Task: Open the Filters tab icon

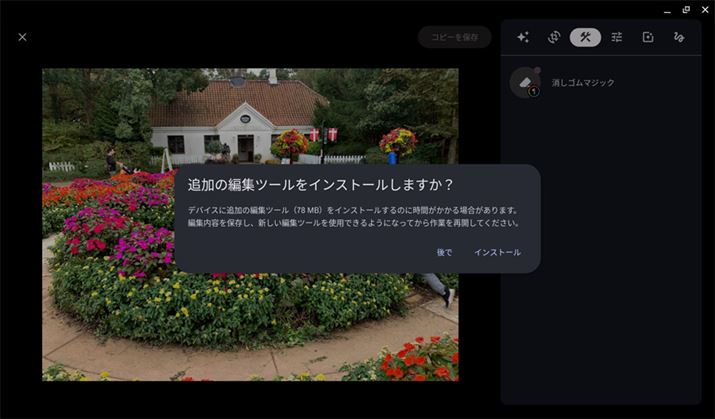Action: pos(648,37)
